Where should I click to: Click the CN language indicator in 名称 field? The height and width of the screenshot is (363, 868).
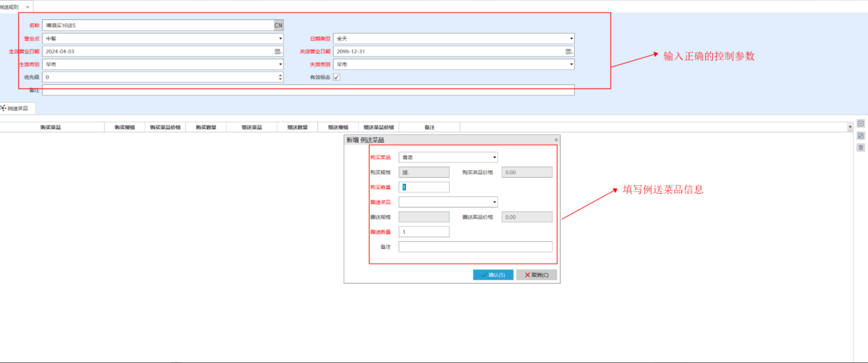tap(278, 25)
